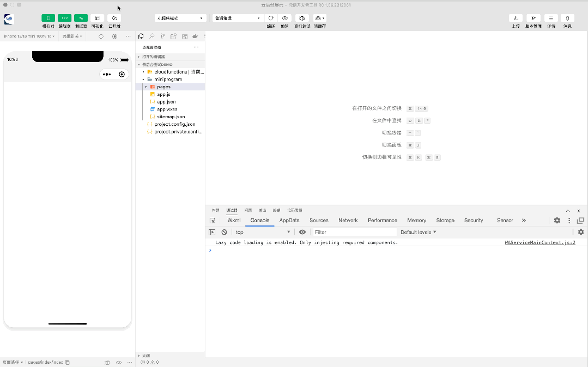Switch to the 输出 output tab
This screenshot has width=588, height=367.
click(x=262, y=210)
